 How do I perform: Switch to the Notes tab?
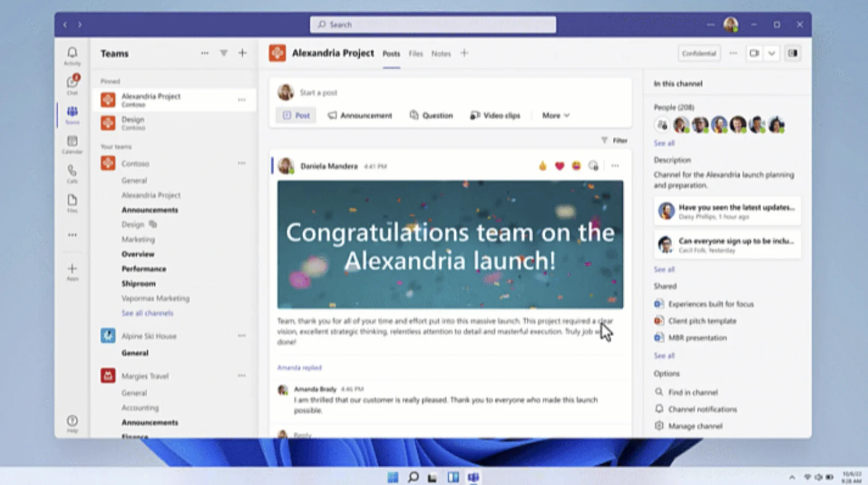click(x=441, y=54)
